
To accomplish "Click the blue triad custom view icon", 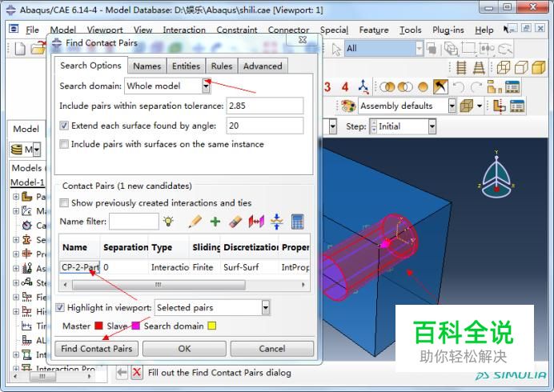I will pos(363,86).
